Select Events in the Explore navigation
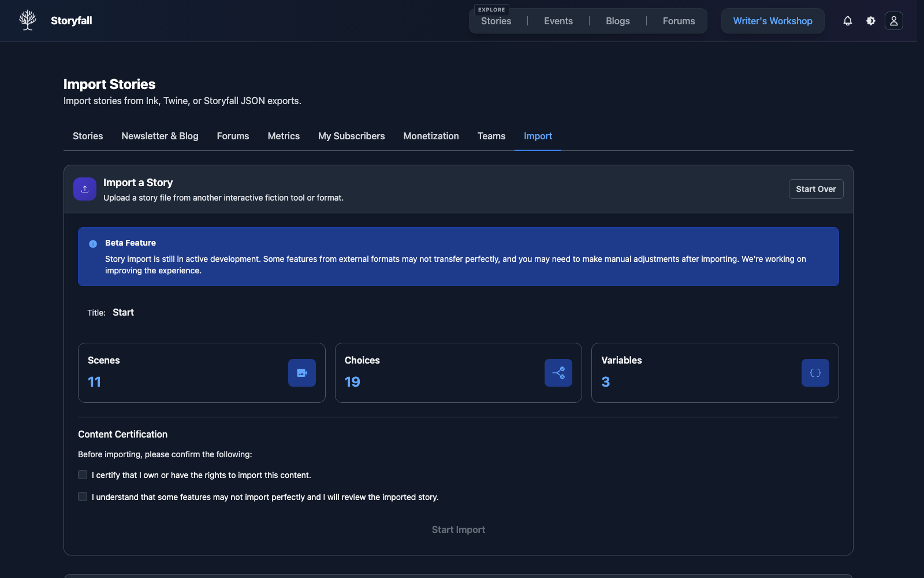Viewport: 924px width, 578px height. point(558,21)
